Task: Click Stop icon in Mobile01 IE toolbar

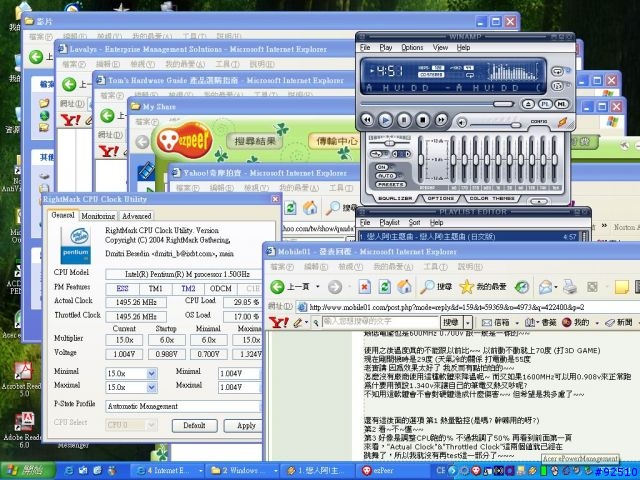Action: tap(364, 287)
